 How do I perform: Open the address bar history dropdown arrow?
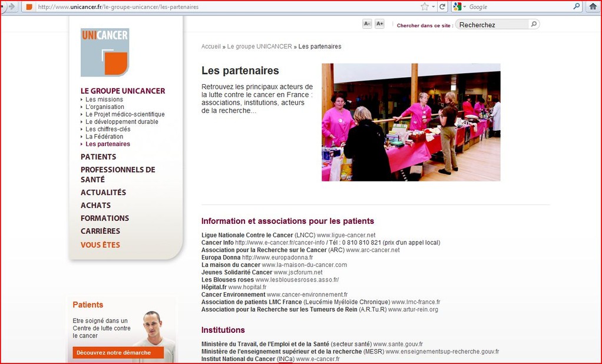[434, 6]
